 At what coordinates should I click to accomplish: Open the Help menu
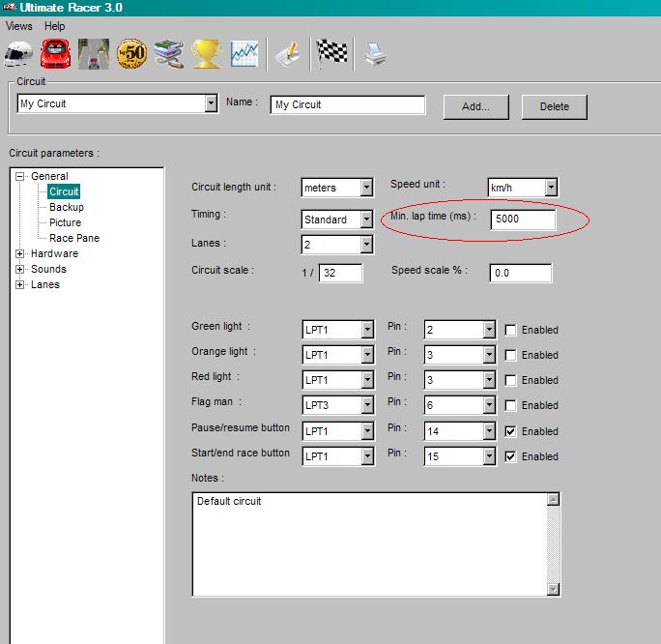[55, 26]
